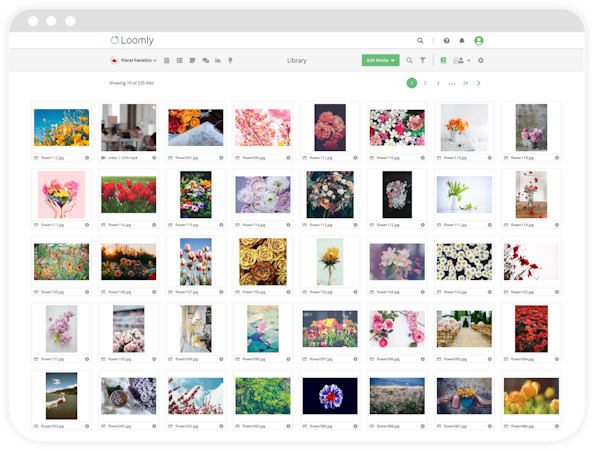Viewport: 594px width, 450px height.
Task: Open the flower117.jpg heart bouquet thumbnail
Action: [61, 195]
